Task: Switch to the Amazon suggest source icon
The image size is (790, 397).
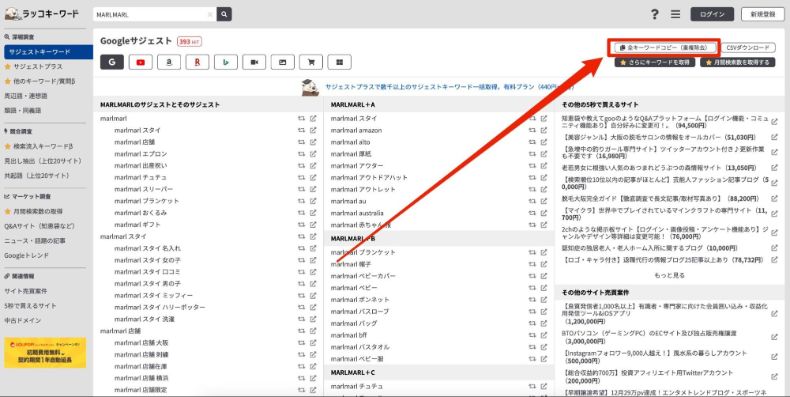Action: tap(169, 62)
